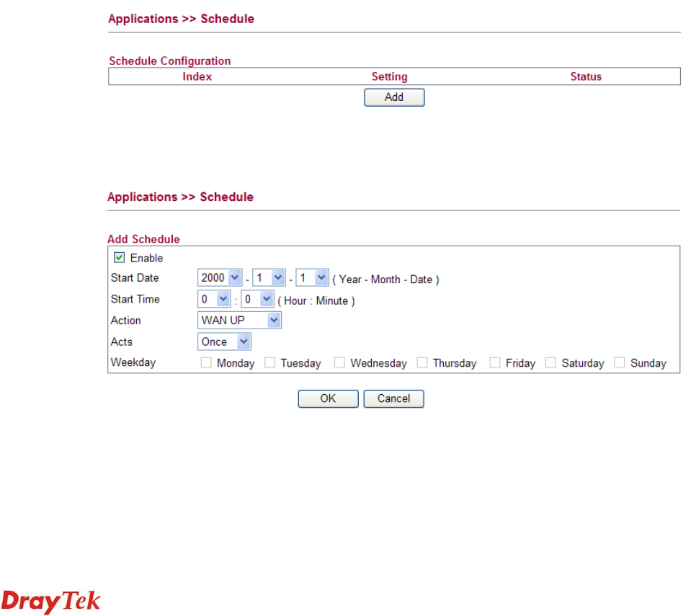Open the Start Date day dropdown
This screenshot has height=616, width=696.
[312, 278]
